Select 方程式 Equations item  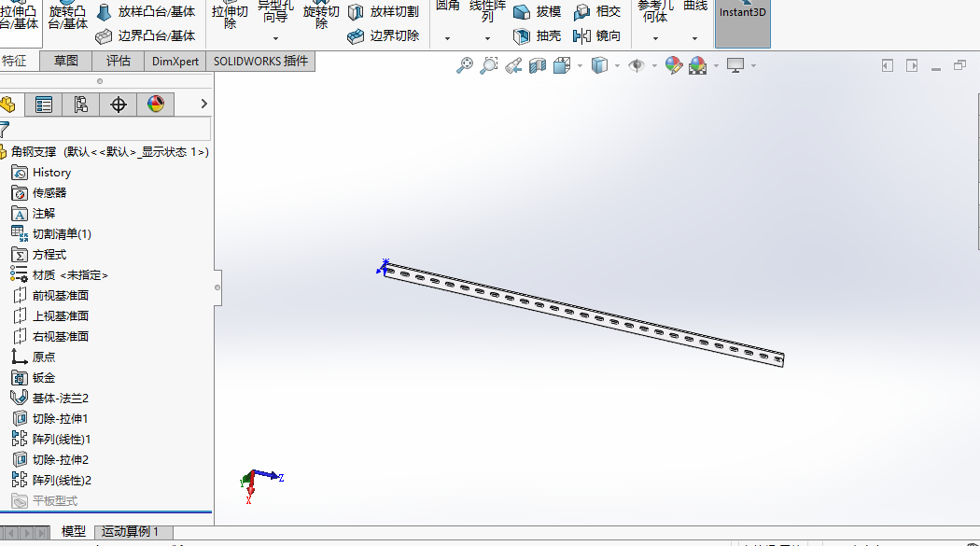[x=39, y=255]
